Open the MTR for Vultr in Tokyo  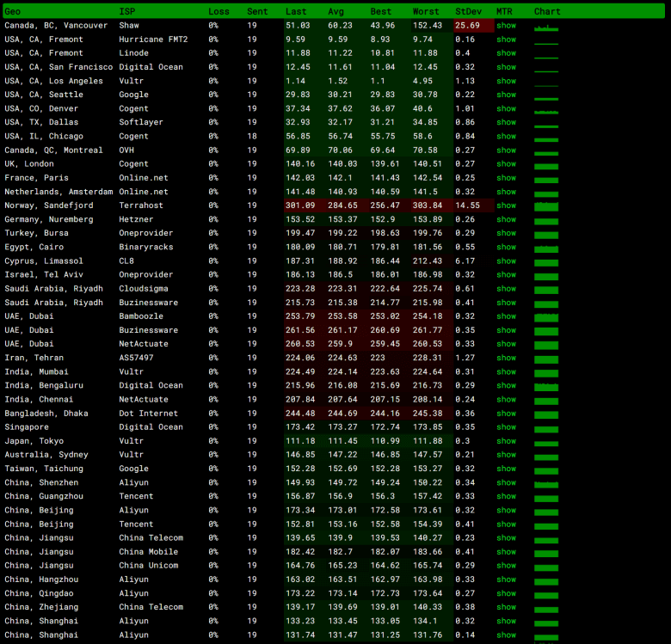coord(506,441)
